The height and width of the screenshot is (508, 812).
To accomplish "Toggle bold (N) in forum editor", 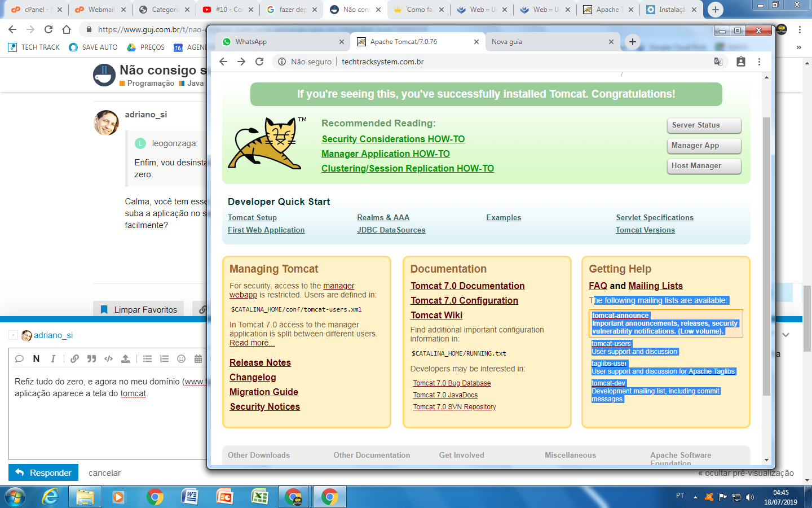I will coord(36,358).
